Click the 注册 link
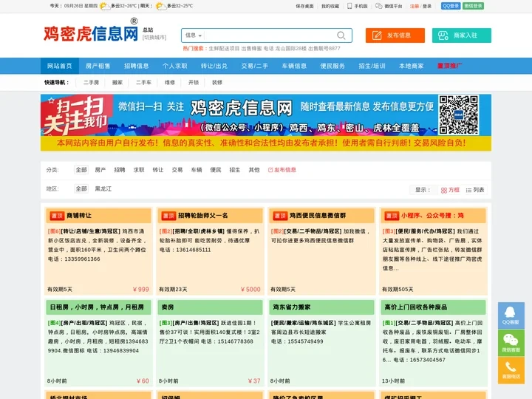 click(x=415, y=6)
